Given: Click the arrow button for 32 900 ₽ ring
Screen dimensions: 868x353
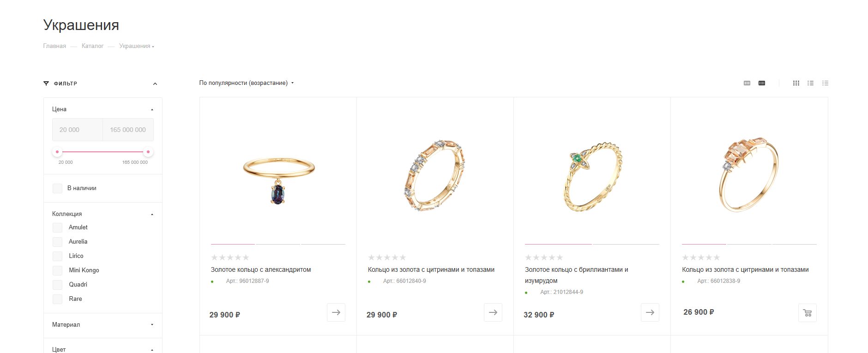Looking at the screenshot, I should [650, 312].
